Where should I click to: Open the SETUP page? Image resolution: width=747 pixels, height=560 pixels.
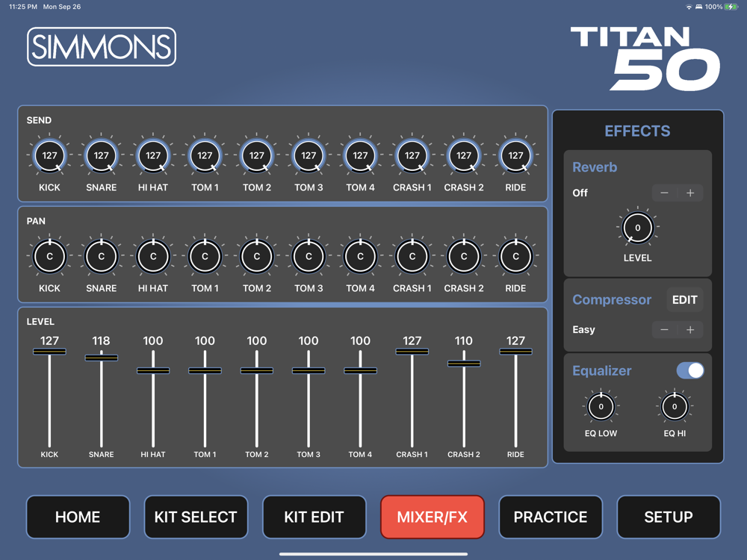tap(669, 517)
